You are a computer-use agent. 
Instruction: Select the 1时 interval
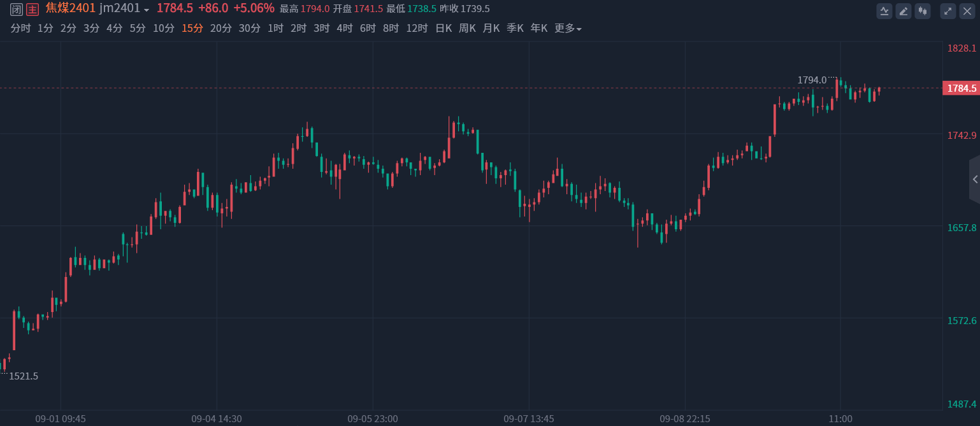click(275, 28)
